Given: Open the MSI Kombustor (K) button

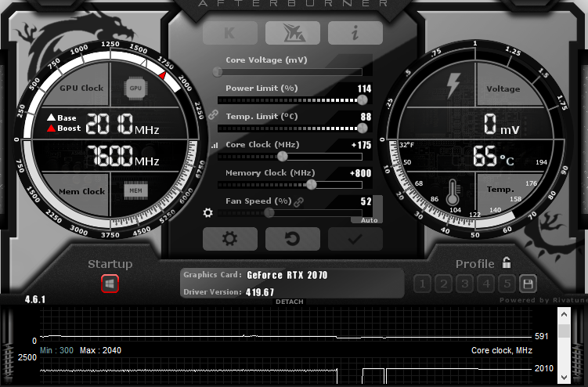Looking at the screenshot, I should click(x=230, y=33).
